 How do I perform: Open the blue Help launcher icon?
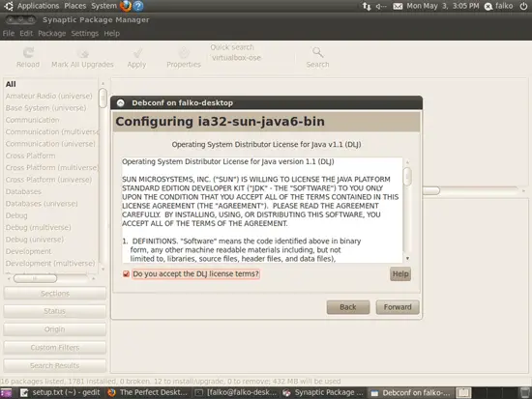coord(138,6)
